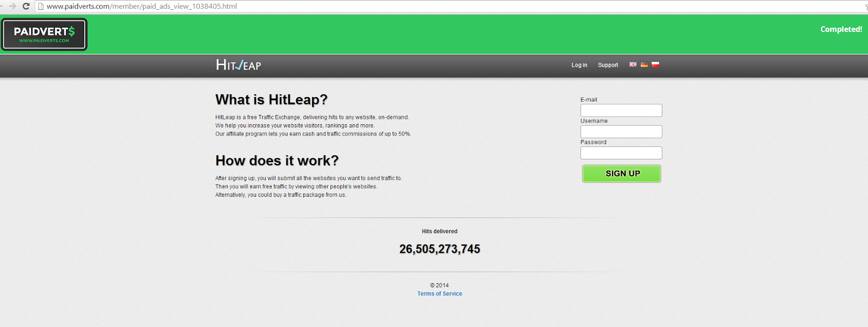Click the 'HitLeap is a free Traffic Exchange' line

point(312,117)
